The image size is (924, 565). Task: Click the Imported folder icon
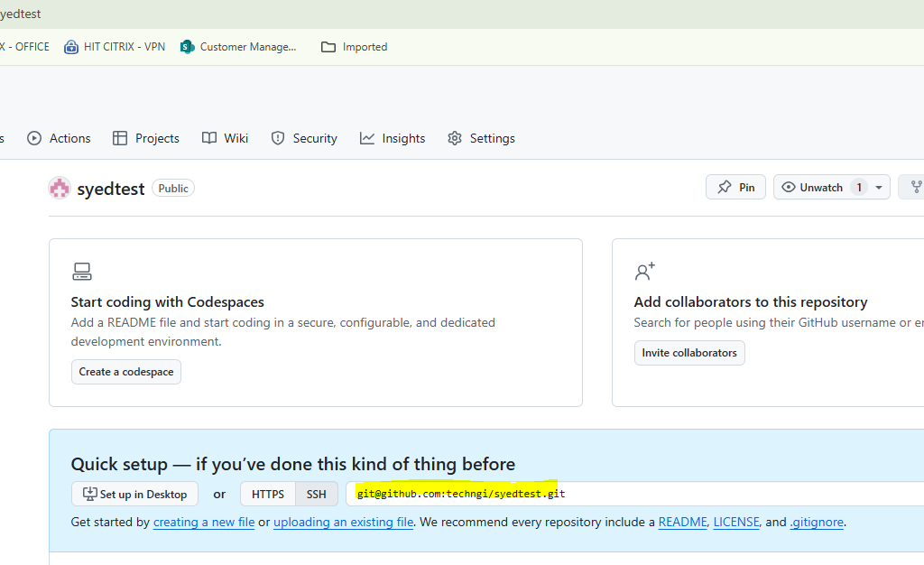(x=328, y=47)
